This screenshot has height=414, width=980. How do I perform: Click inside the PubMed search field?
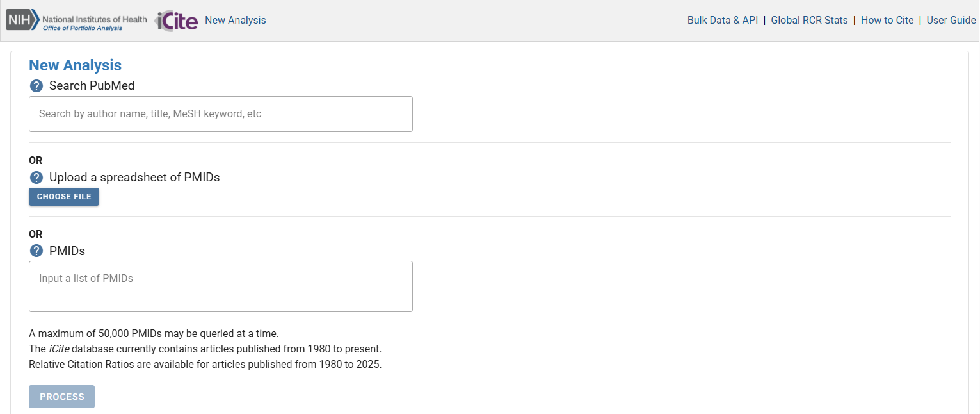coord(220,113)
